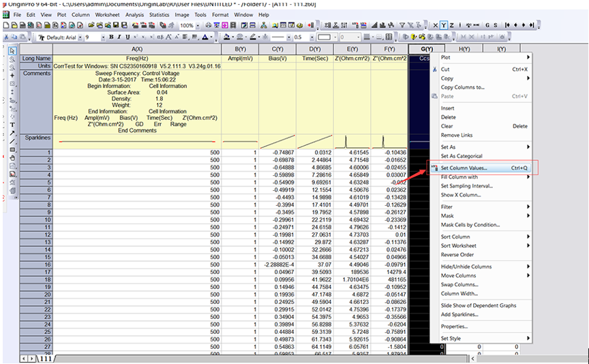Click the Italic formatting button

pos(119,37)
